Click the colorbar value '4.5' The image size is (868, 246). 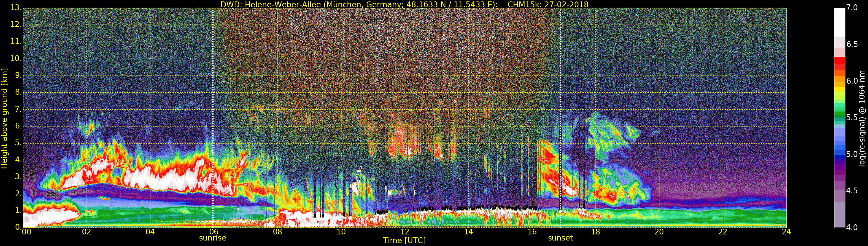pos(852,191)
